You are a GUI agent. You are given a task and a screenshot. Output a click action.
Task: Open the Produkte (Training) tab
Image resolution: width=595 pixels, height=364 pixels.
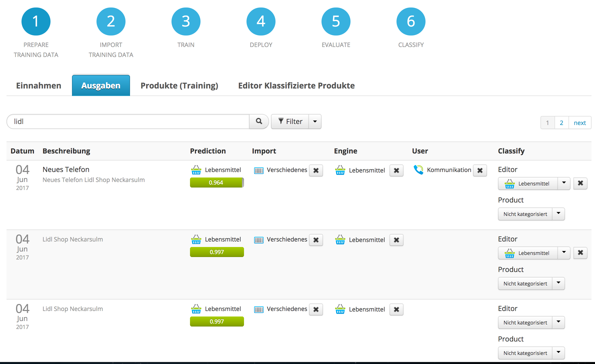[179, 85]
